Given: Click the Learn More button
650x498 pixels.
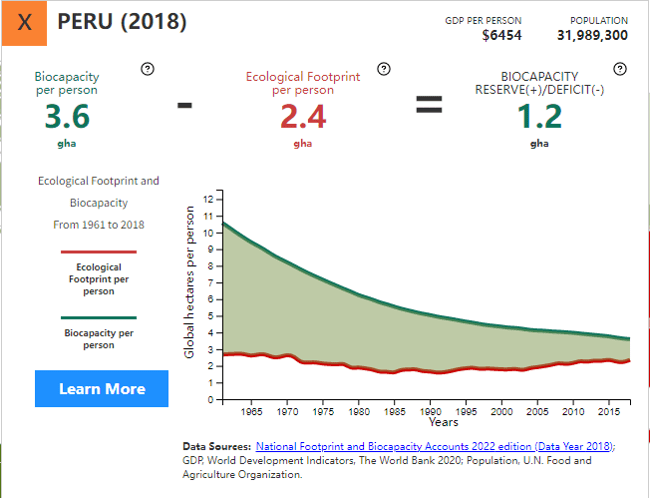Looking at the screenshot, I should pyautogui.click(x=101, y=389).
